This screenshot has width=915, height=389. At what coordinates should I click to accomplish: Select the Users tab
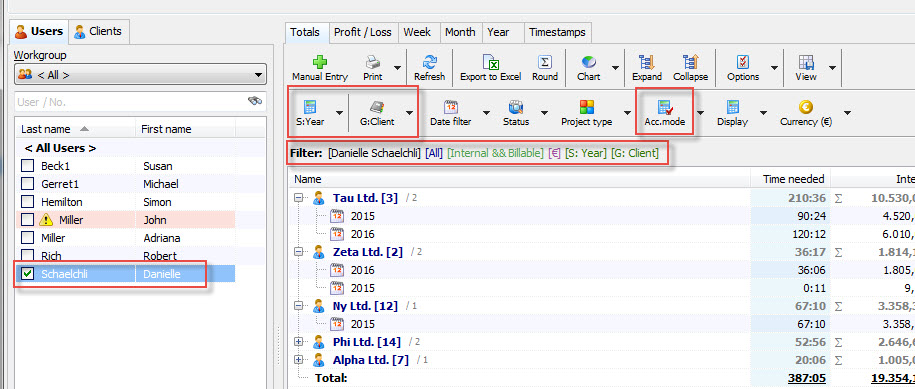(x=40, y=31)
